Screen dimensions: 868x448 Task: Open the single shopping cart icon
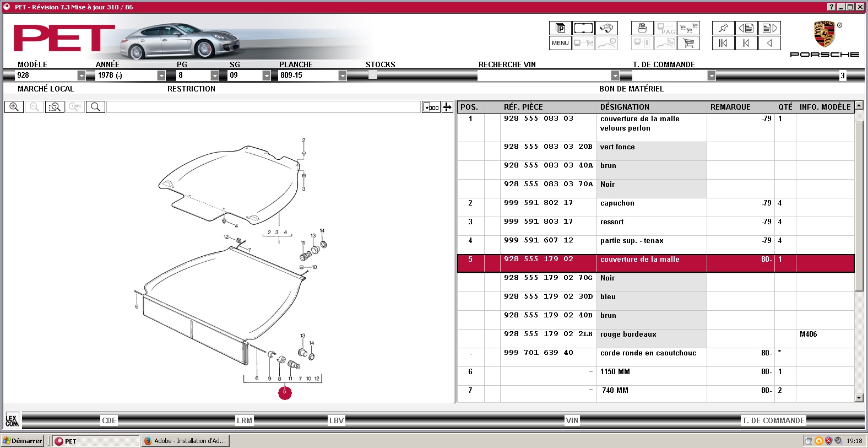pos(688,43)
